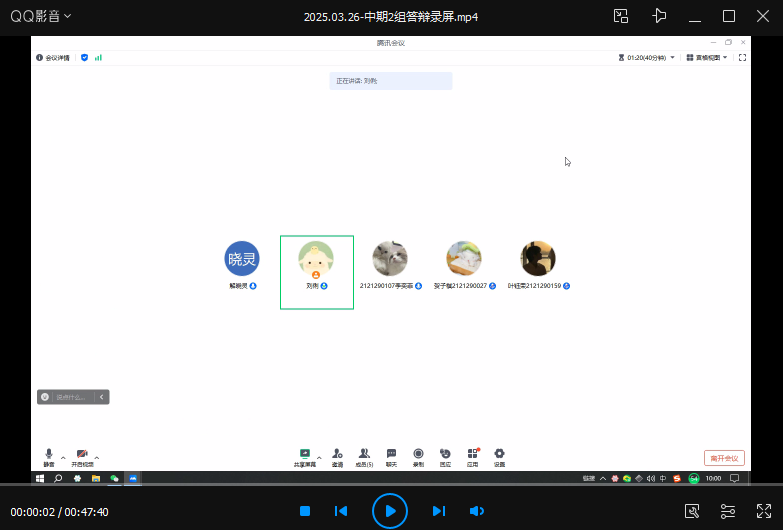
Task: Jump to the previous video
Action: pyautogui.click(x=341, y=511)
